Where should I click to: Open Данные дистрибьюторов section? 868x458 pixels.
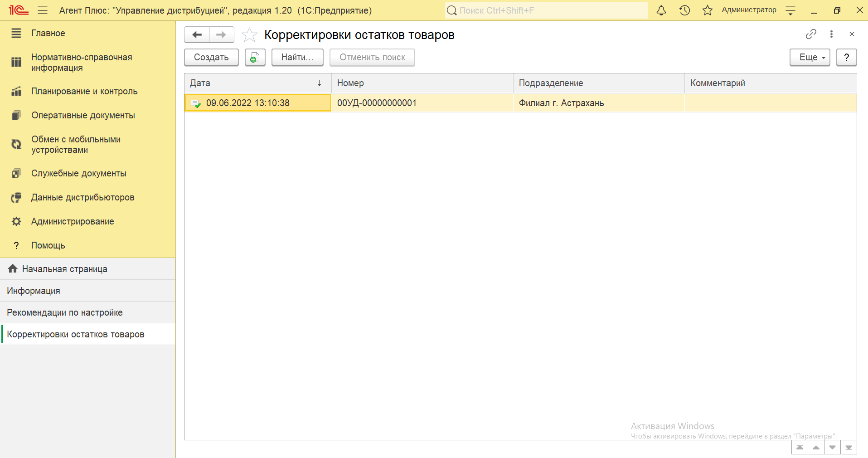[82, 197]
